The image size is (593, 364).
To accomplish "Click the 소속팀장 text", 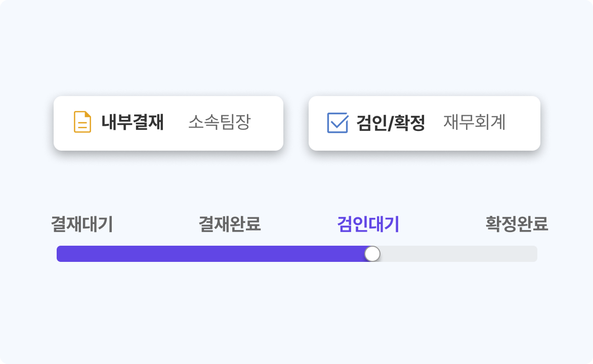I will [x=219, y=122].
